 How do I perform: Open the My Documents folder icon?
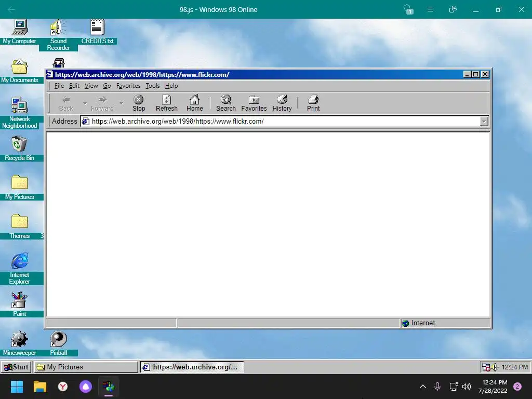(20, 71)
